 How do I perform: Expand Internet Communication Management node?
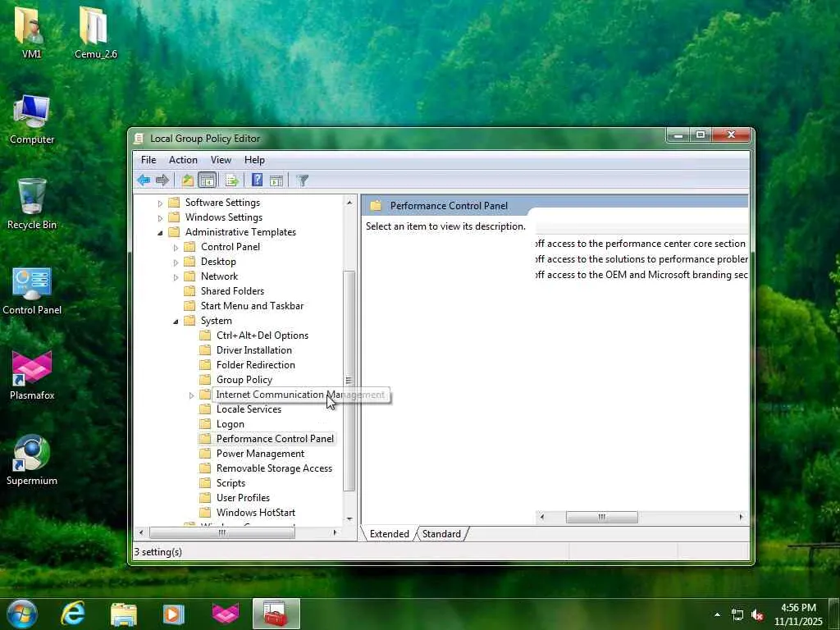pos(191,395)
